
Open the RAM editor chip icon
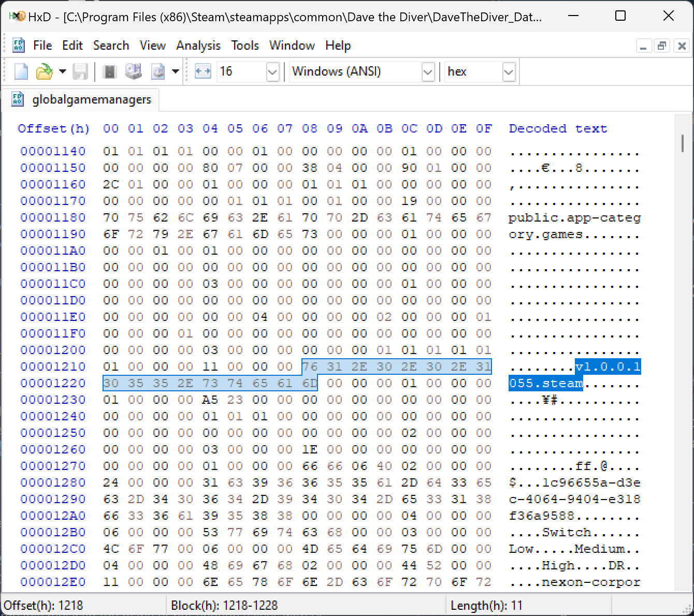[x=110, y=71]
